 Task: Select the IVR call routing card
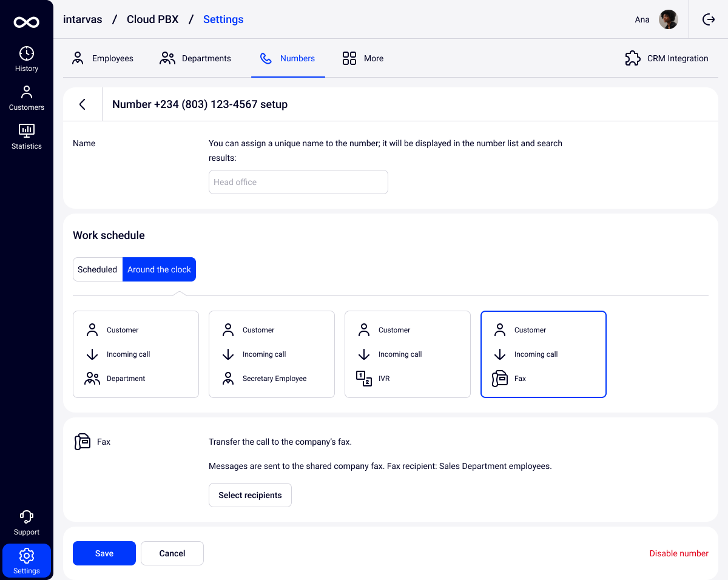pos(408,354)
